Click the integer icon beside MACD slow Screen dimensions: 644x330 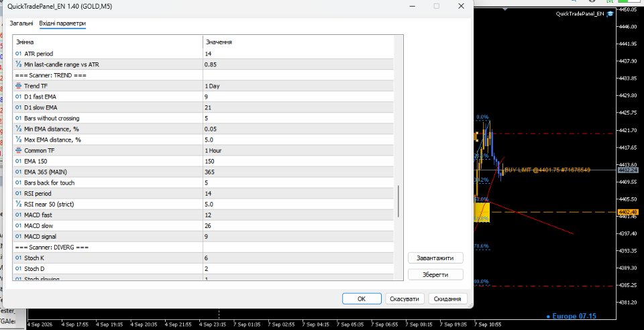click(19, 226)
